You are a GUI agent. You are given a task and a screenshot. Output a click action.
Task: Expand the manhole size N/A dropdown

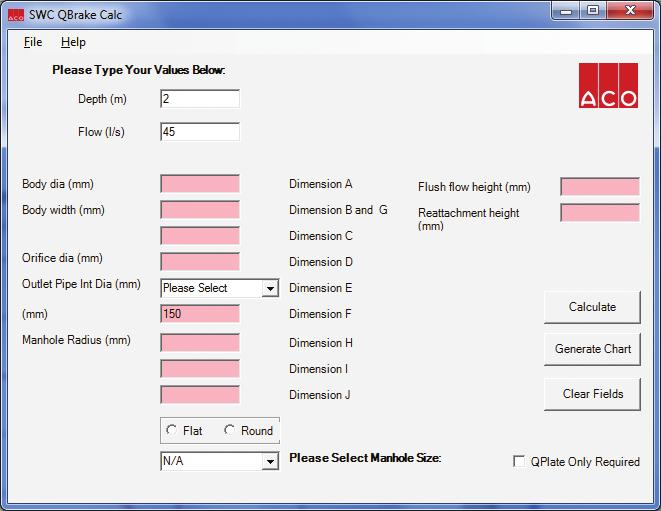(x=270, y=461)
